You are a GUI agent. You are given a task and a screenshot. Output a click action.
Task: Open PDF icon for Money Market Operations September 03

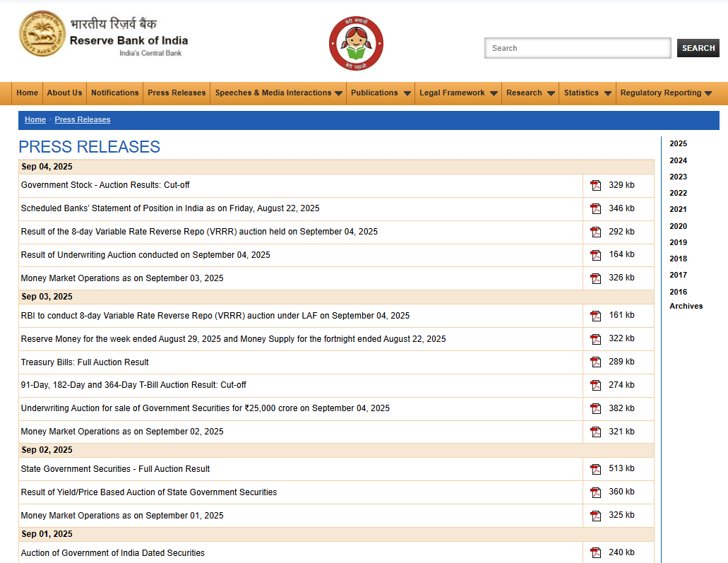596,278
